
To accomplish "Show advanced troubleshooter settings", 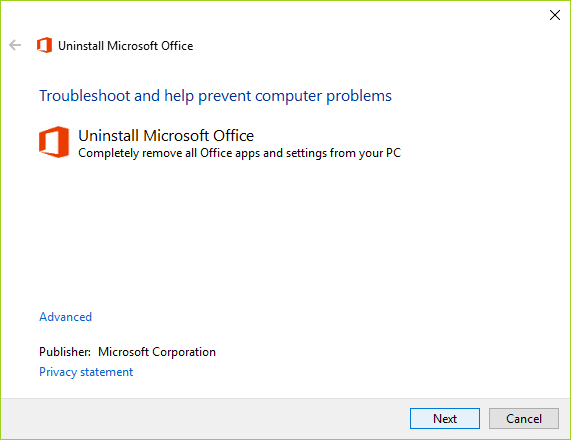I will coord(66,317).
